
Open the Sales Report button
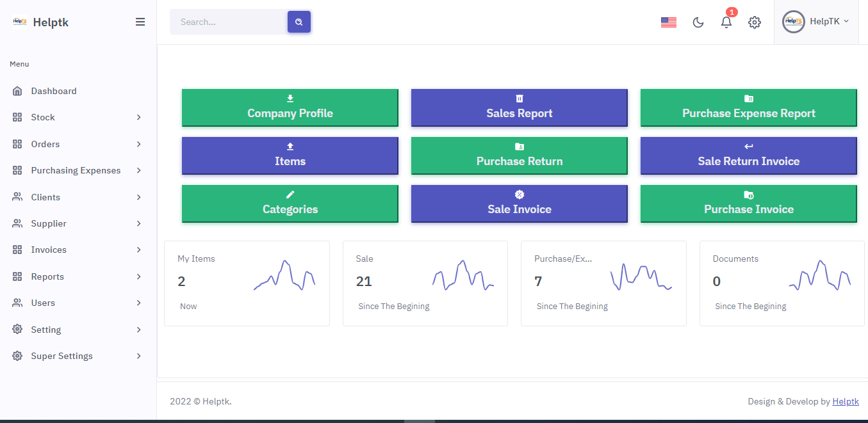click(519, 108)
